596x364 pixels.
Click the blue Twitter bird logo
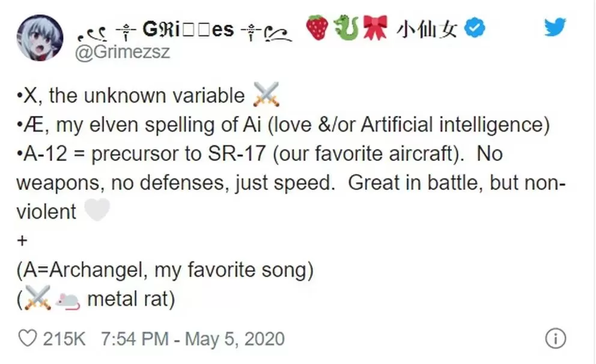[555, 26]
